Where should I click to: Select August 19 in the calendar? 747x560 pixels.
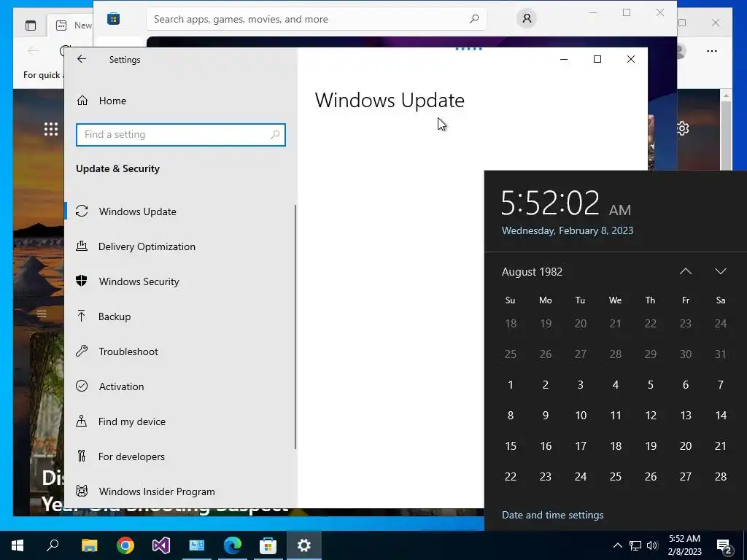(650, 446)
